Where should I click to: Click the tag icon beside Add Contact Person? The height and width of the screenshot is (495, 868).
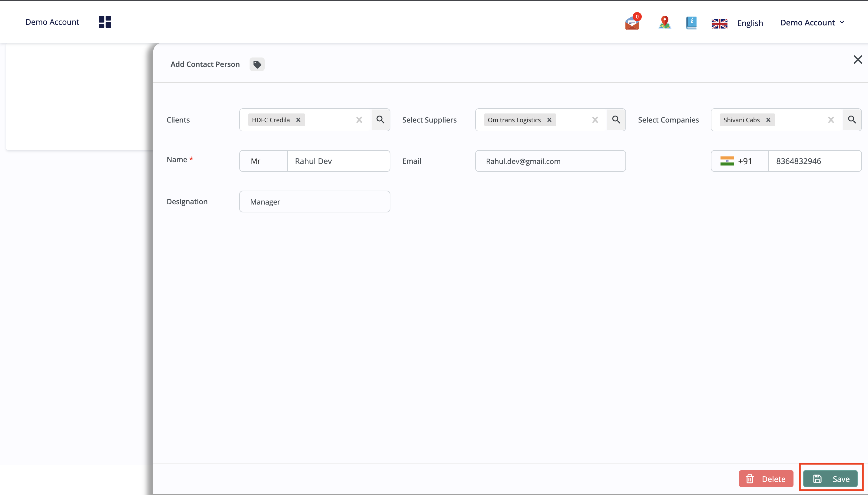[257, 64]
